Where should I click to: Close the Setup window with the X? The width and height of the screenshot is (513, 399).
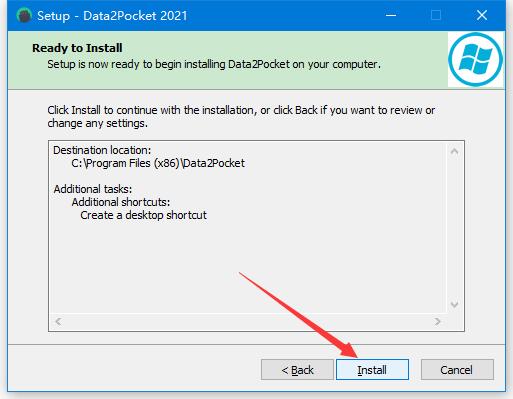click(x=482, y=15)
